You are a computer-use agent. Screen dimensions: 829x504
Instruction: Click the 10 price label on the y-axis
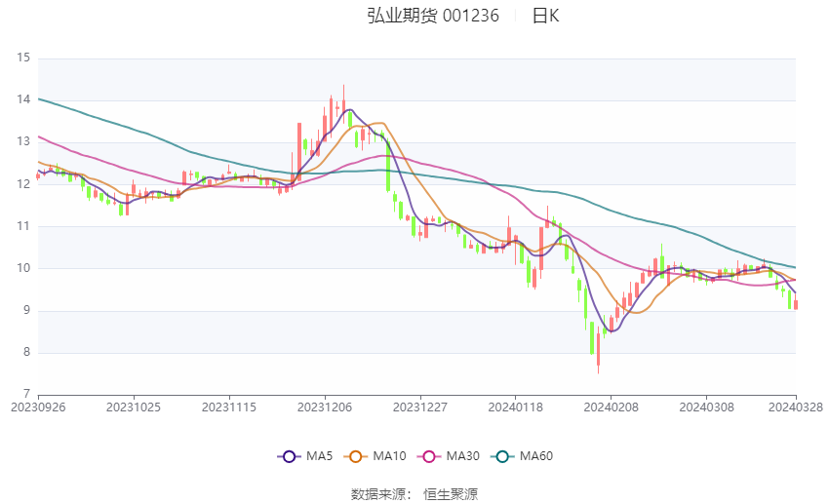coord(24,268)
